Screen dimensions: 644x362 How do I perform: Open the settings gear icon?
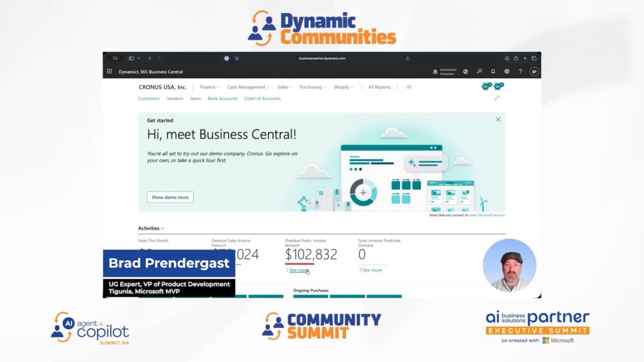pos(507,72)
